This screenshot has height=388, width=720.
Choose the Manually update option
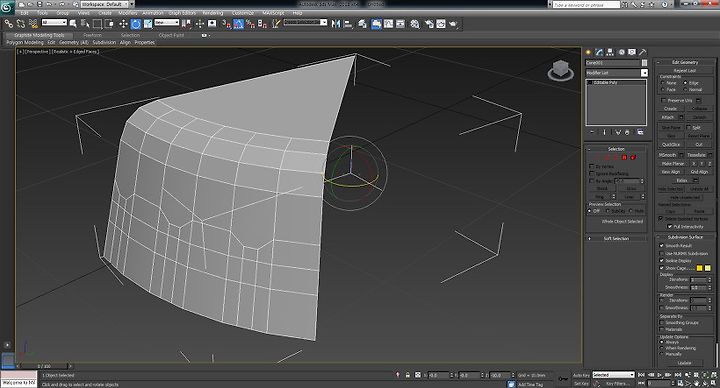click(x=662, y=354)
